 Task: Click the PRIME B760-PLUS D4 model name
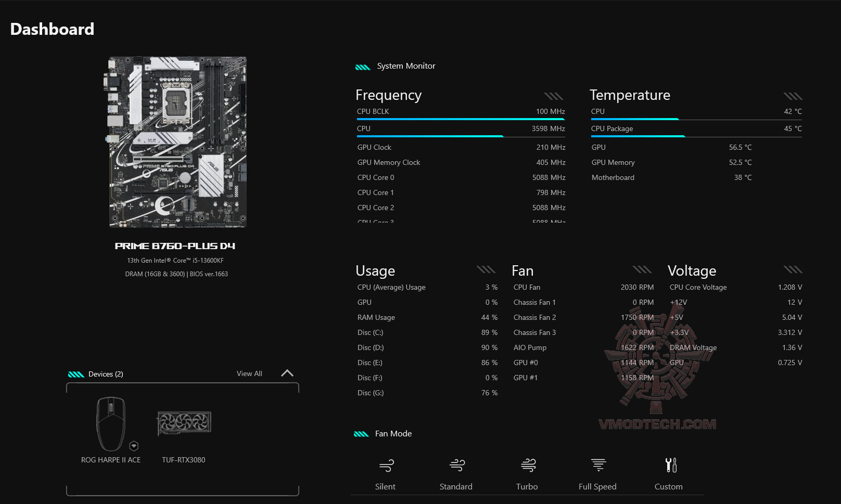pyautogui.click(x=175, y=246)
